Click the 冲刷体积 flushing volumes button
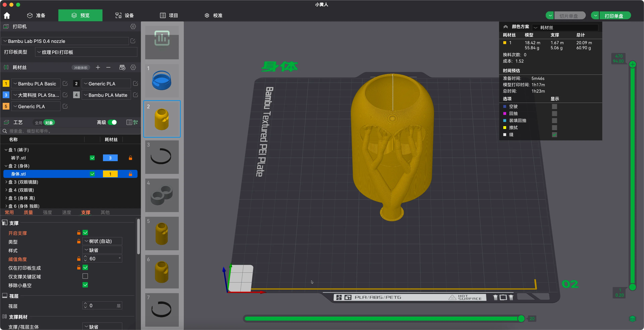644x330 pixels. pos(80,68)
